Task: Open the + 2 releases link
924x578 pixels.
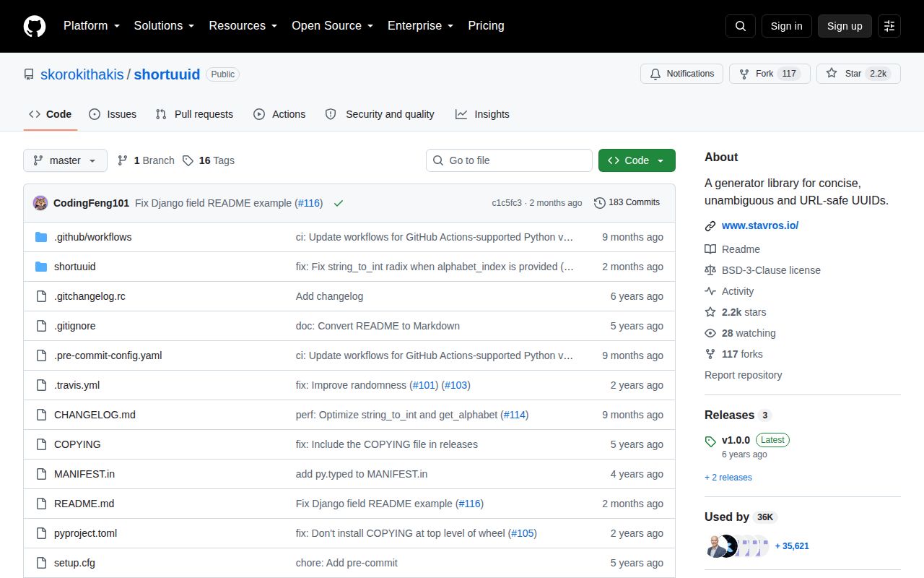Action: [728, 478]
